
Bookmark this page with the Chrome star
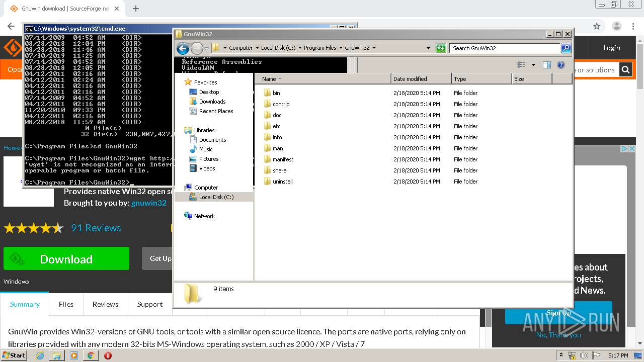[597, 26]
